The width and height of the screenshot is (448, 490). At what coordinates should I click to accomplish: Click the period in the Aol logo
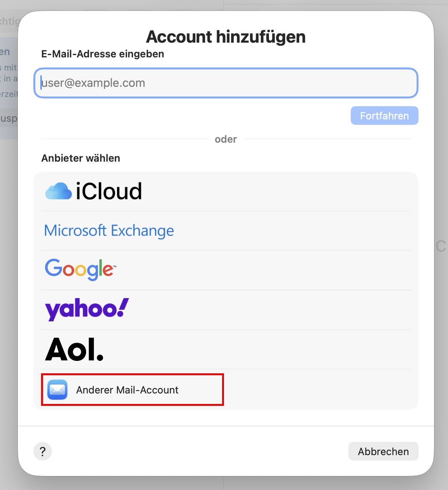(x=100, y=357)
